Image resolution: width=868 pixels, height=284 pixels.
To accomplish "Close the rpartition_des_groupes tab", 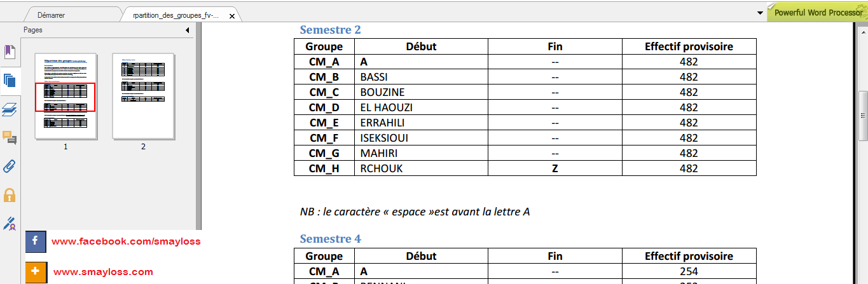I will [x=231, y=16].
